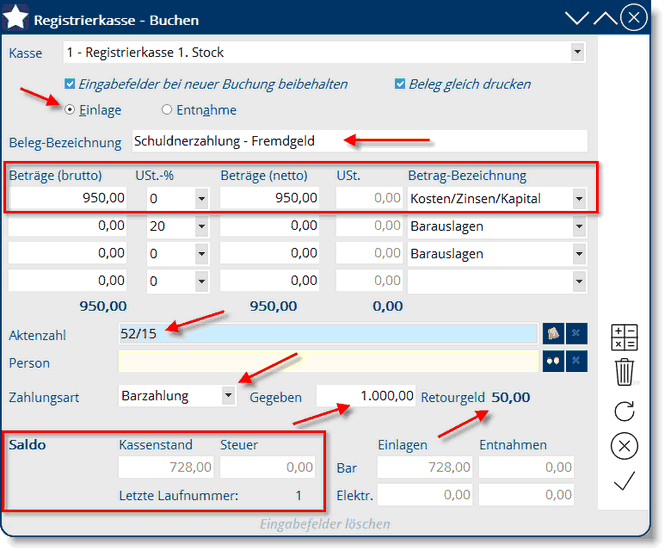
Task: Click the Letzte Laufnummer label
Action: point(179,495)
